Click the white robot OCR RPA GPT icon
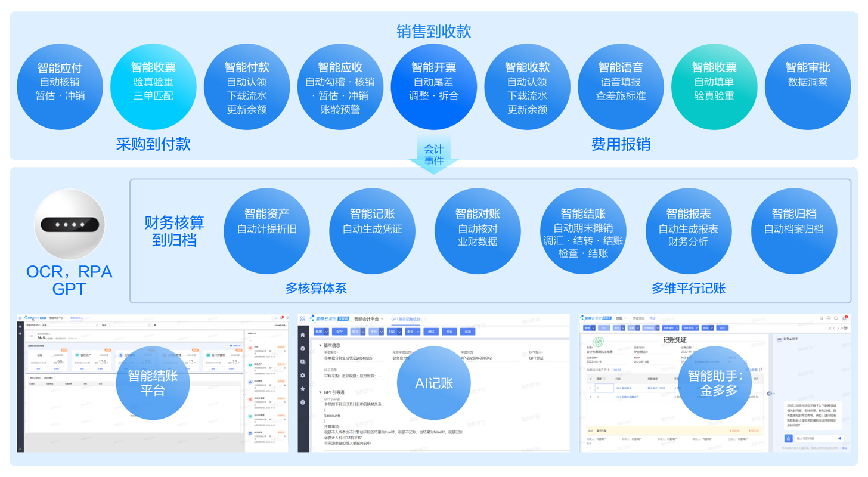868x477 pixels. click(70, 225)
